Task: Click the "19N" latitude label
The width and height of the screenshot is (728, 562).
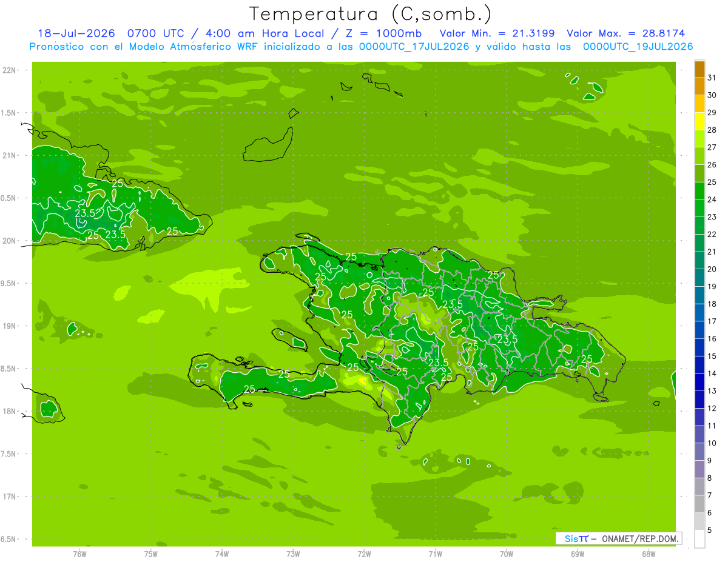Action: (10, 326)
